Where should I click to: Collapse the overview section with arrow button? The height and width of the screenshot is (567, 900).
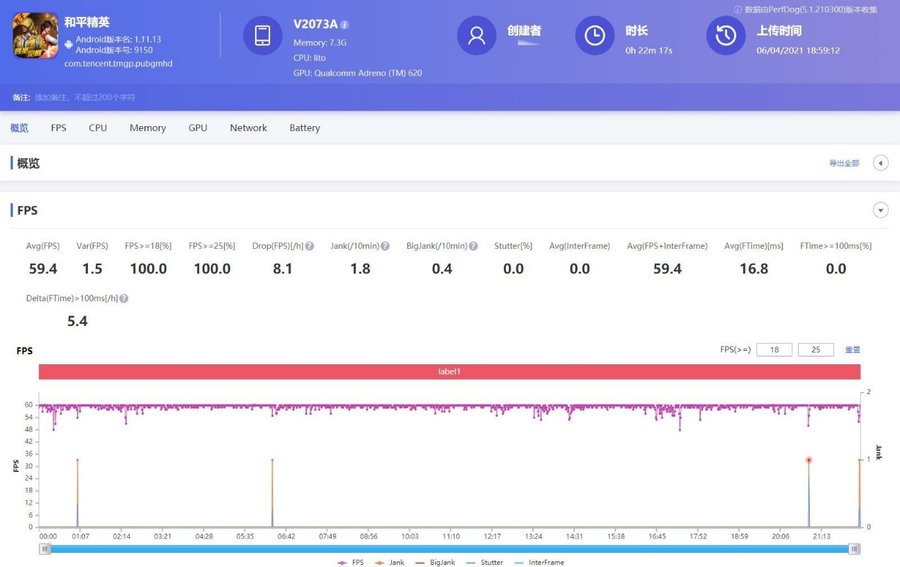[x=880, y=163]
